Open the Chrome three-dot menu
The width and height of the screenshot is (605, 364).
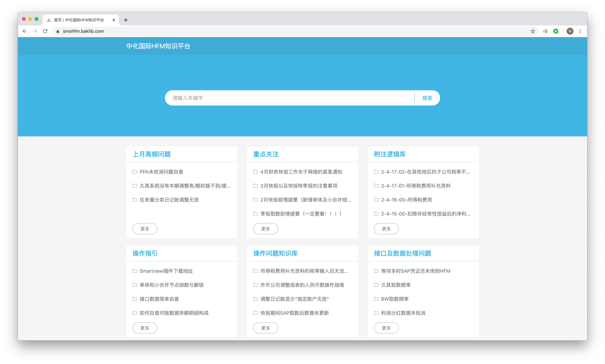[x=580, y=31]
